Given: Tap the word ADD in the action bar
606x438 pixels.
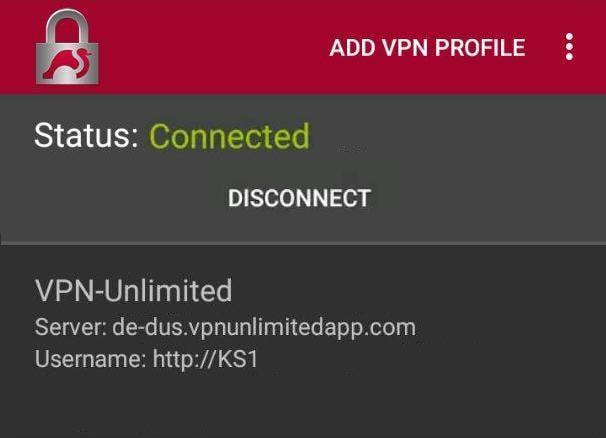Looking at the screenshot, I should (x=352, y=48).
